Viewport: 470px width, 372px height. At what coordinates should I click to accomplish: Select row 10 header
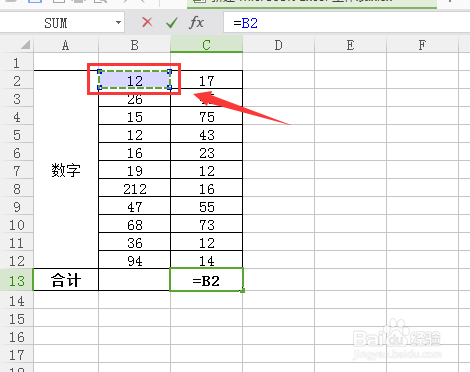pyautogui.click(x=17, y=225)
